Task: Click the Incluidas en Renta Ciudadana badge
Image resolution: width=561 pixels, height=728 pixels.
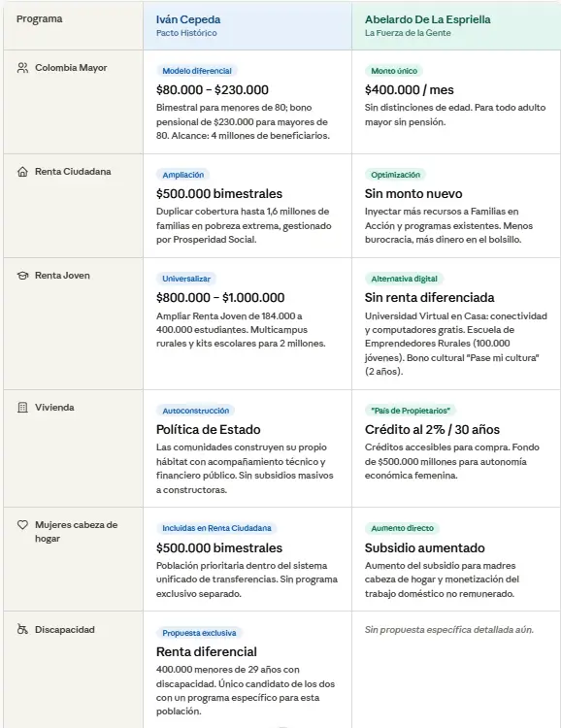Action: click(x=216, y=528)
